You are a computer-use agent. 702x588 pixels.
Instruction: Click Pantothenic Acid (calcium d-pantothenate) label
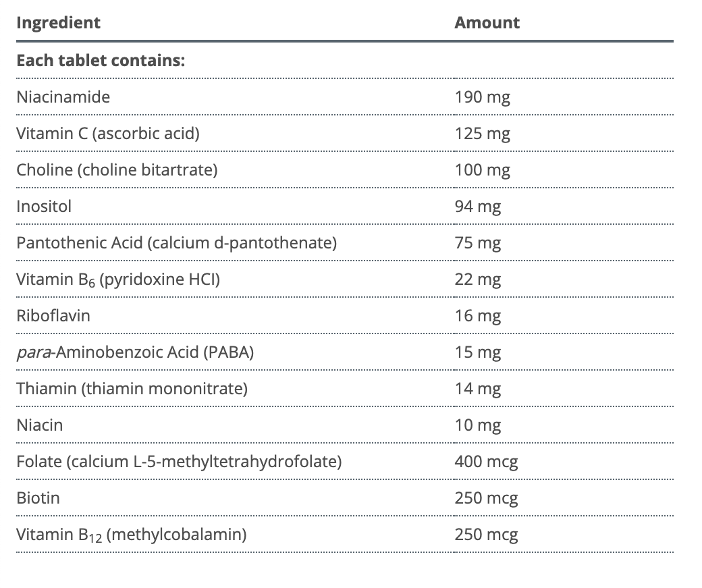(x=176, y=242)
